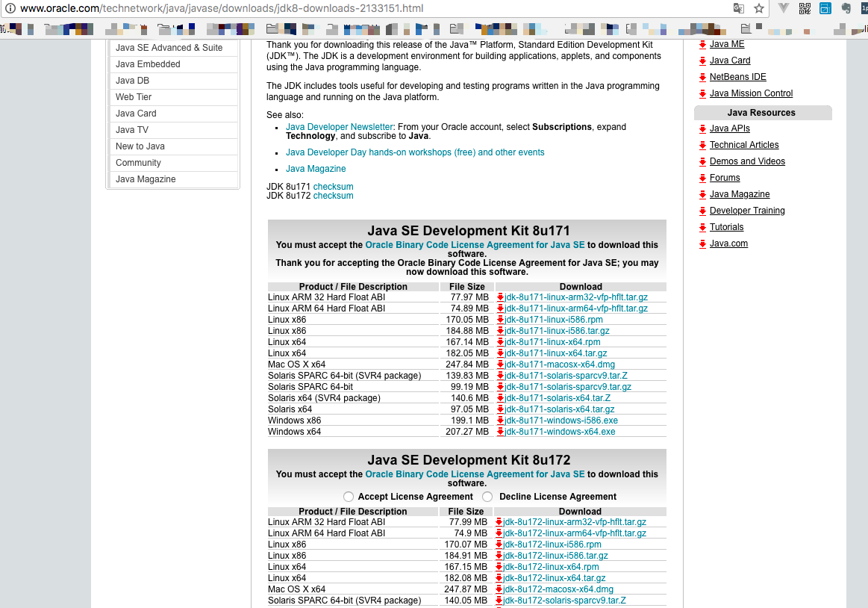The height and width of the screenshot is (608, 868).
Task: Open Technical Articles link
Action: click(x=744, y=145)
